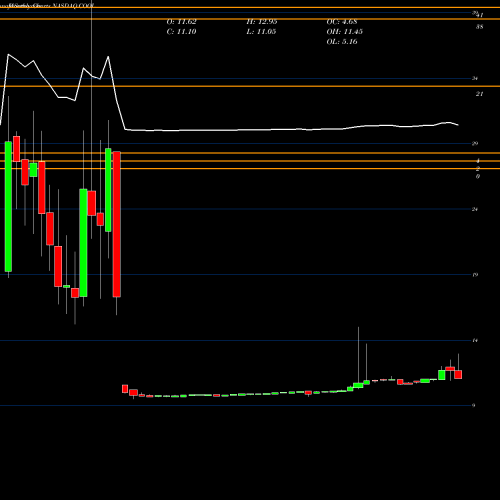Click the y-axis label 29
500x500 pixels.
[x=475, y=144]
